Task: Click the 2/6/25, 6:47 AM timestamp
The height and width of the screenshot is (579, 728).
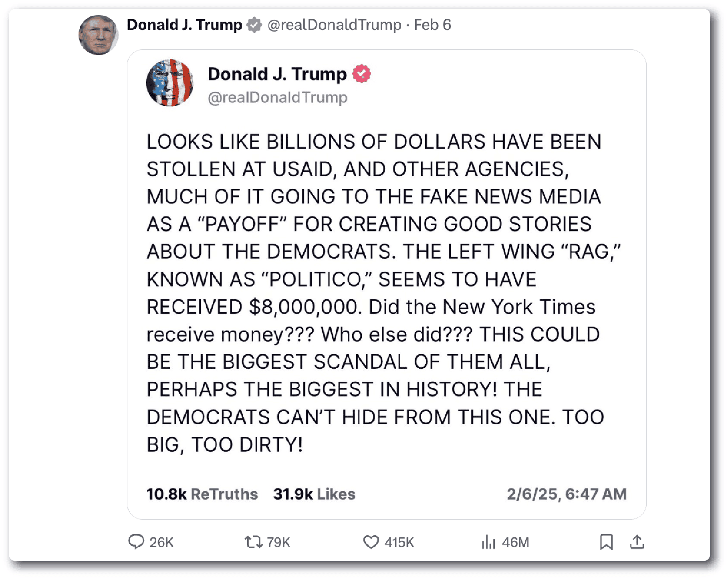Action: tap(567, 494)
